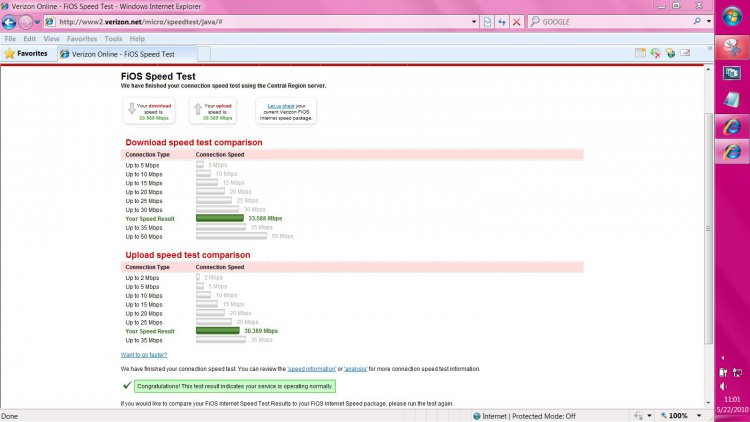
Task: Follow the 'Let us check' link
Action: click(281, 106)
